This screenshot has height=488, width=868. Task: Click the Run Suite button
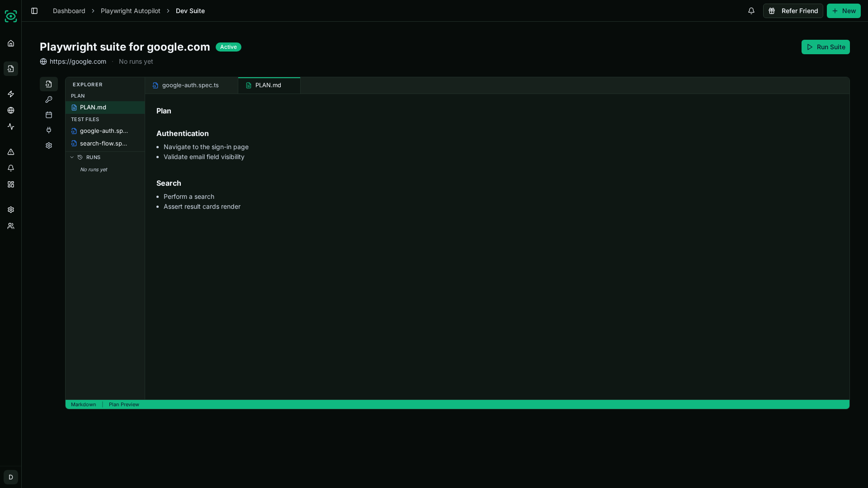pos(826,47)
